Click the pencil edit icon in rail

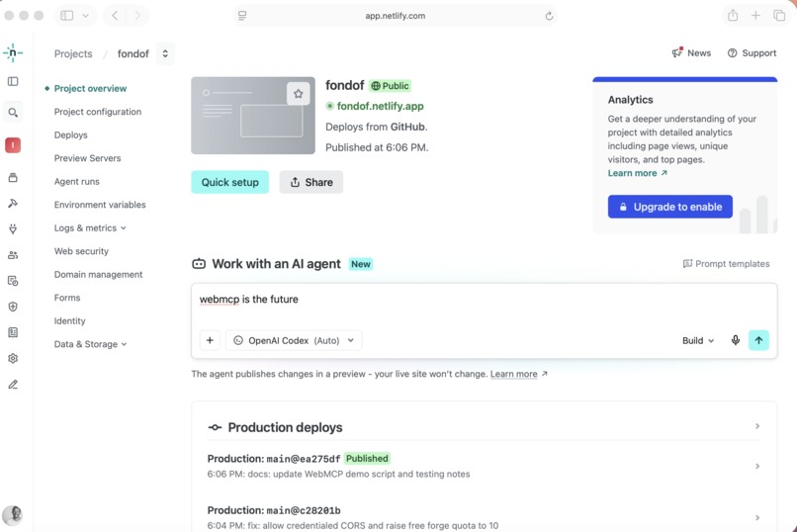pyautogui.click(x=13, y=384)
